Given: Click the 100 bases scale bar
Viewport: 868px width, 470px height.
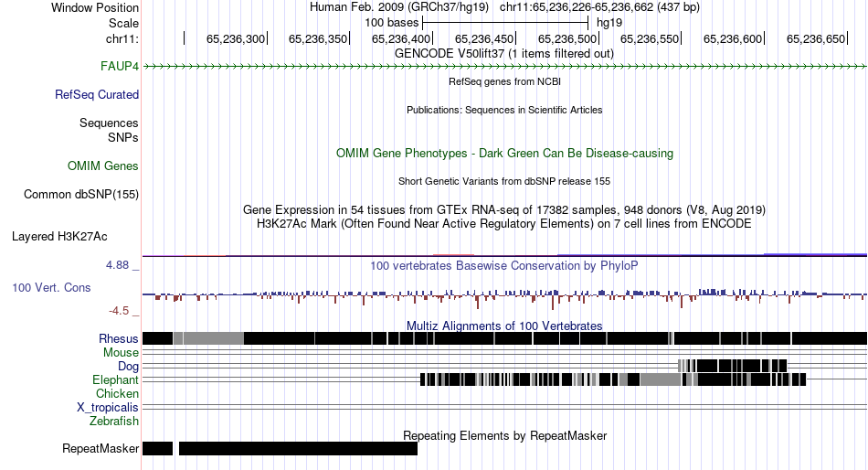Looking at the screenshot, I should click(505, 23).
